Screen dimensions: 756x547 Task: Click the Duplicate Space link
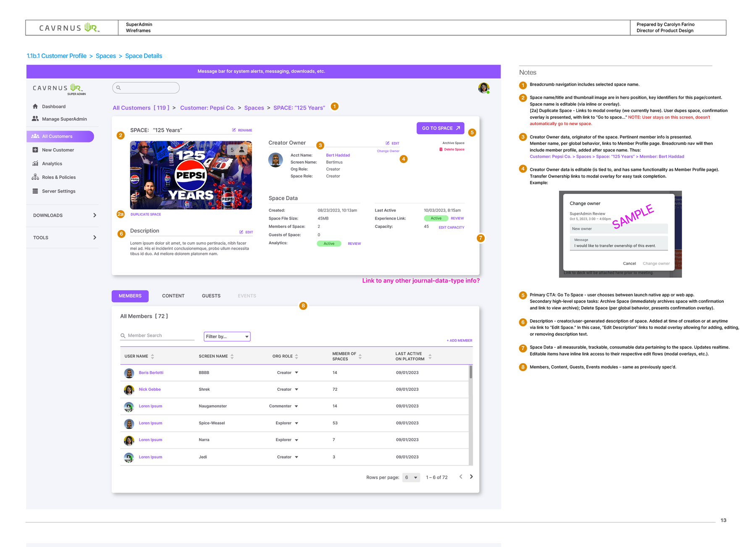(146, 215)
